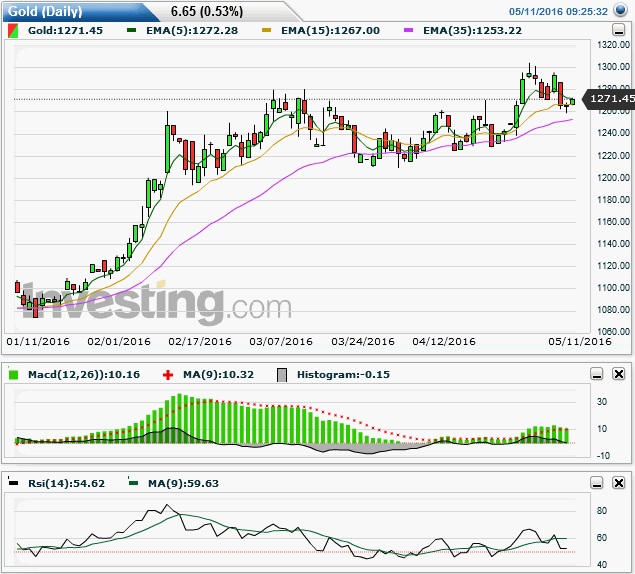The image size is (635, 574).
Task: Click the EMA(15) orange color swatch
Action: point(266,30)
